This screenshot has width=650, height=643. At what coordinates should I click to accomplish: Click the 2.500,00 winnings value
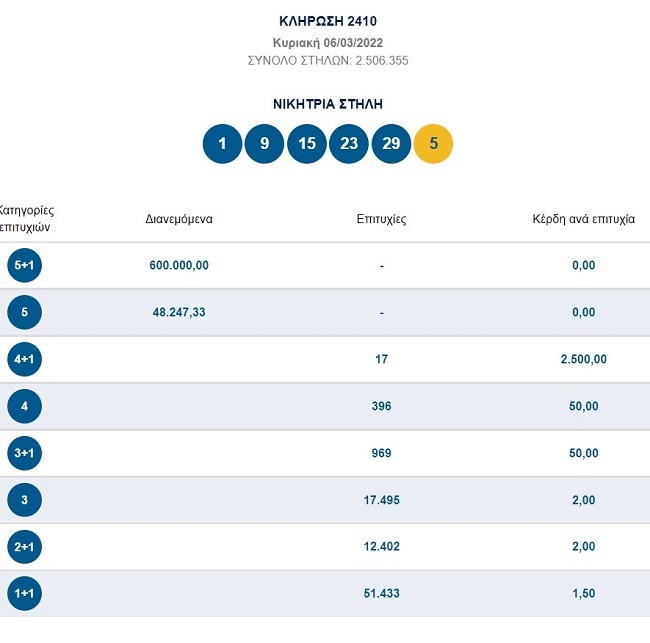583,359
